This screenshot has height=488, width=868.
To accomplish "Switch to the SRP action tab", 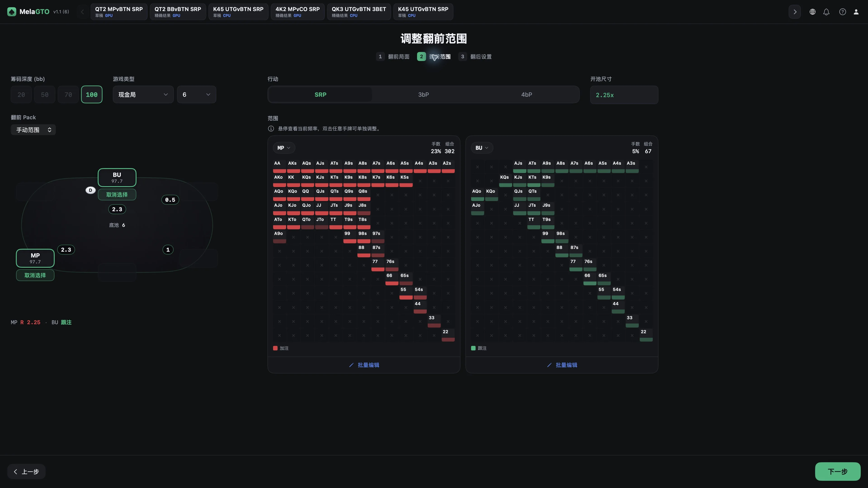I will tap(321, 95).
